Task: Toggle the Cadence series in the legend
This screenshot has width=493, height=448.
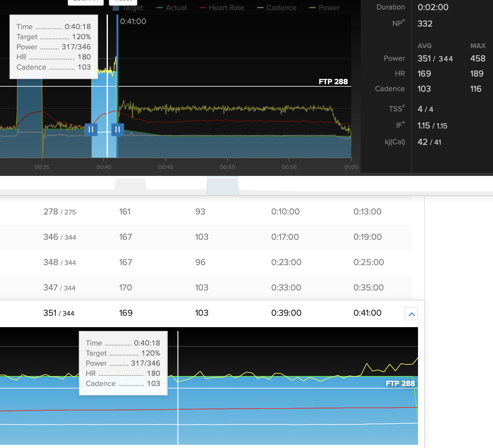Action: [277, 8]
